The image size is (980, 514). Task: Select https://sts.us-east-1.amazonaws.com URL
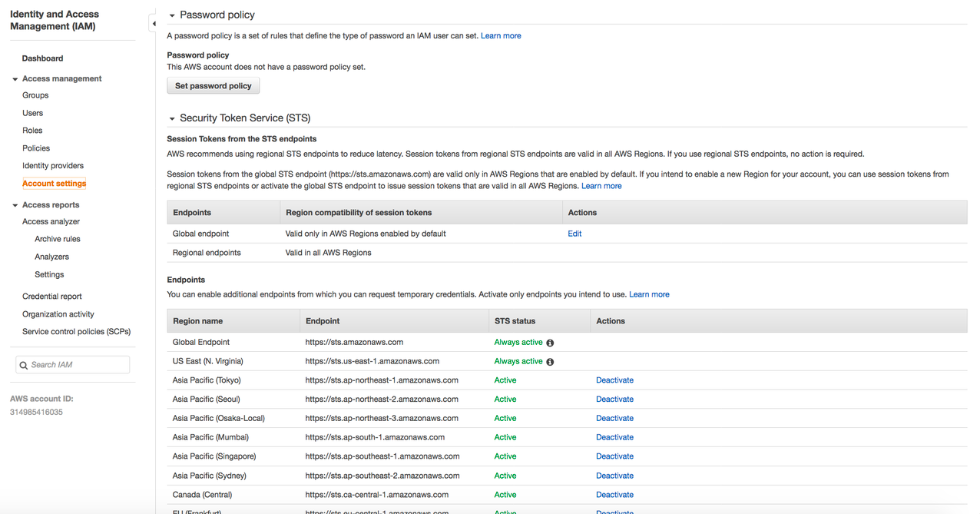pyautogui.click(x=372, y=361)
